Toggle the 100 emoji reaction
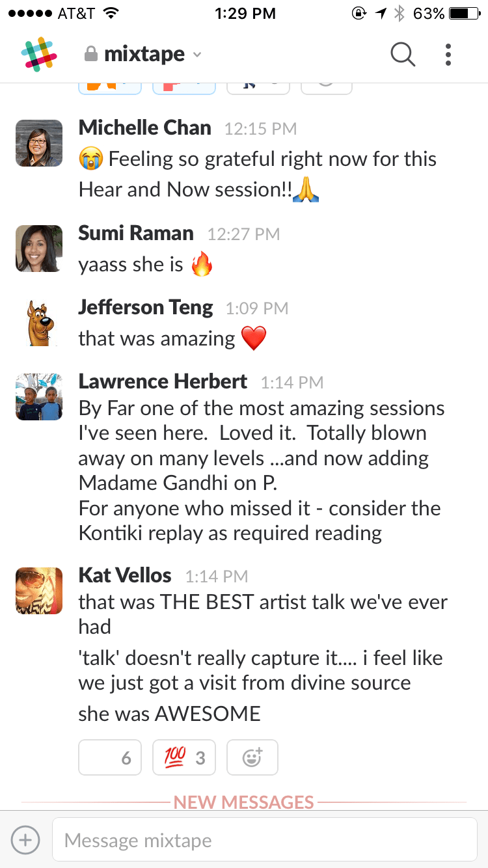The width and height of the screenshot is (488, 868). [x=183, y=757]
